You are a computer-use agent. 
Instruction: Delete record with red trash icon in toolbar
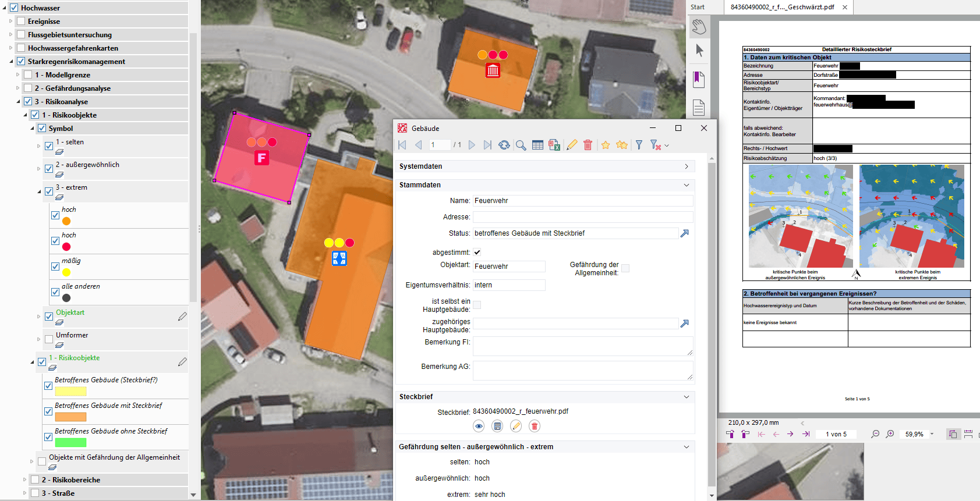coord(588,145)
